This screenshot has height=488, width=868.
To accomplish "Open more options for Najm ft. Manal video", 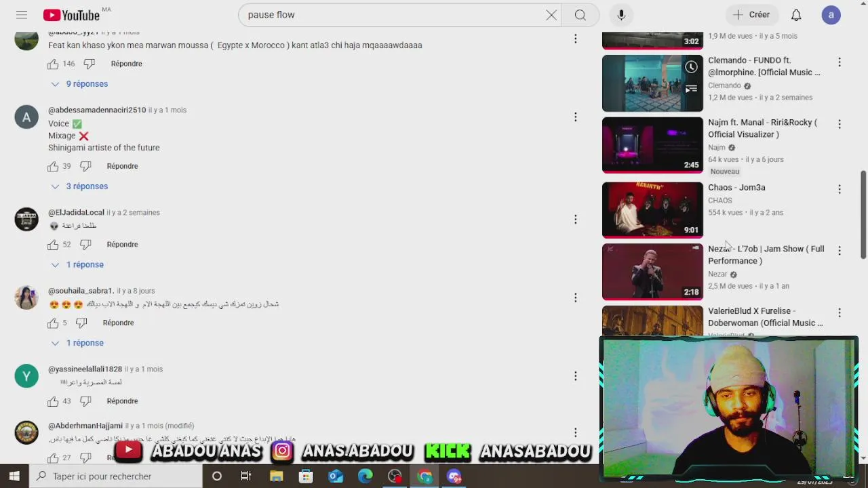I will tap(840, 125).
